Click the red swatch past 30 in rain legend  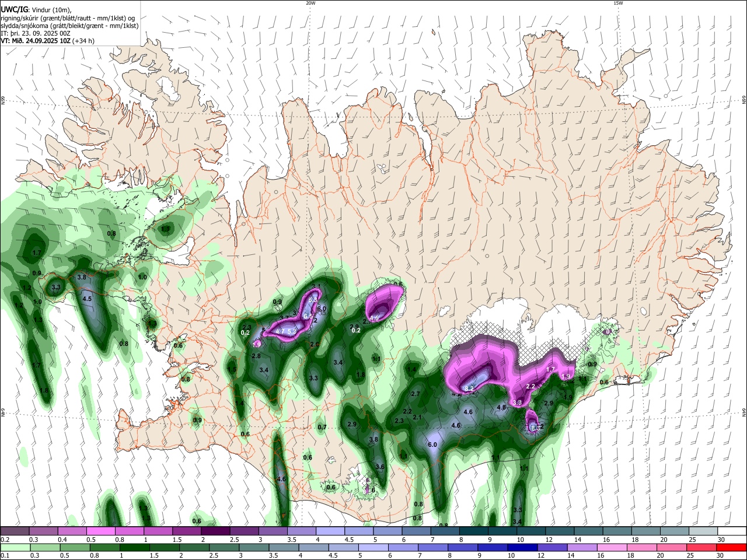(732, 547)
